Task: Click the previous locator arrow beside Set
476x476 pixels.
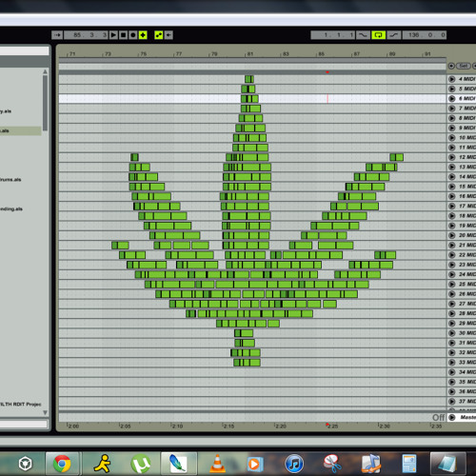Action: pyautogui.click(x=451, y=66)
